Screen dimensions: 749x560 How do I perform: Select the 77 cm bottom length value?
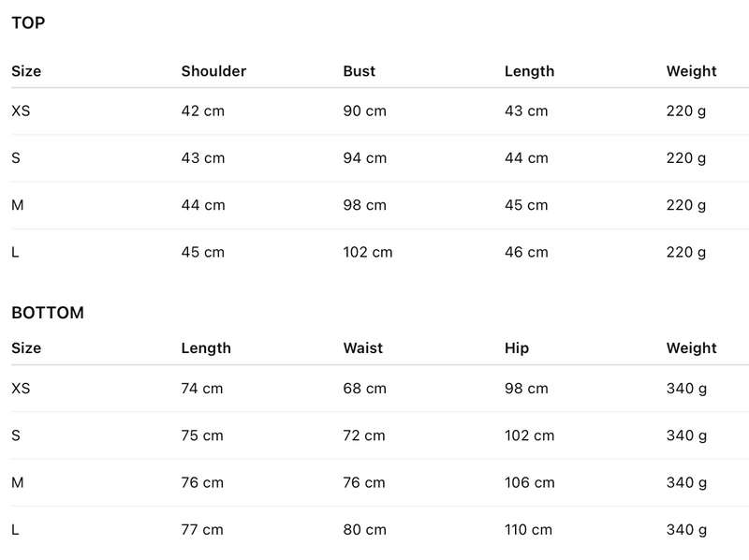[202, 530]
